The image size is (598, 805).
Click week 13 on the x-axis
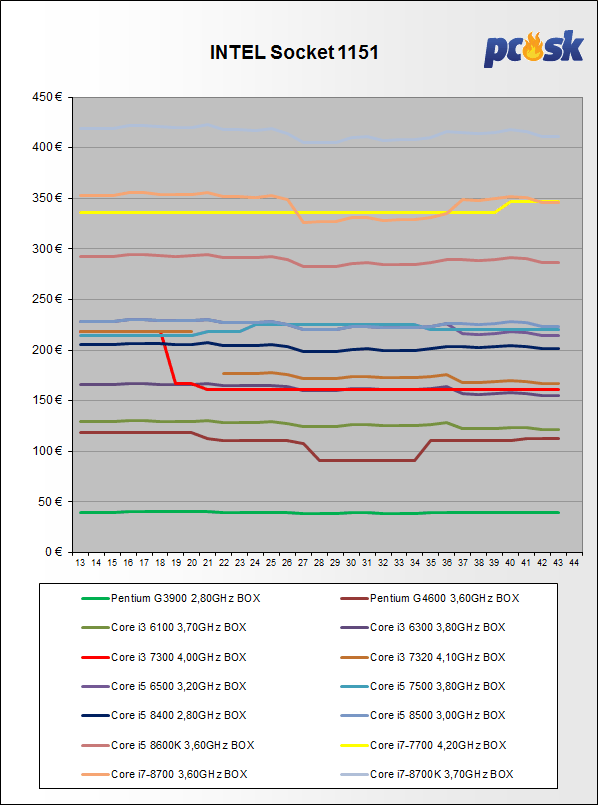pos(81,563)
